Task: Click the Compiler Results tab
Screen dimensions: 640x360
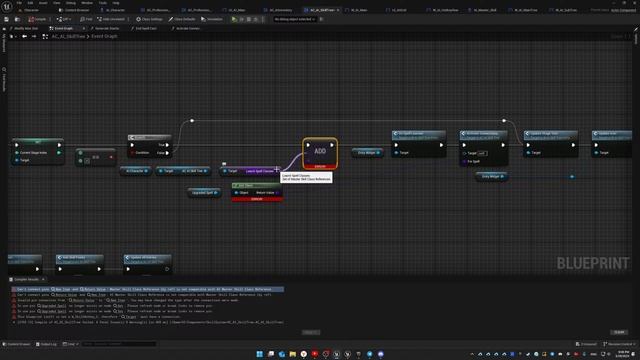Action: (x=26, y=280)
